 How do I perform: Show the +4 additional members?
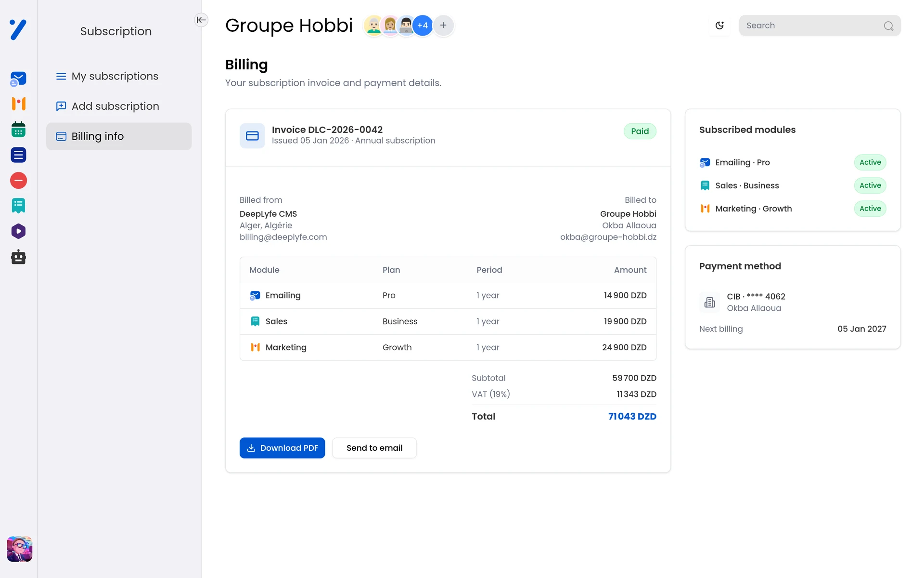pos(423,26)
